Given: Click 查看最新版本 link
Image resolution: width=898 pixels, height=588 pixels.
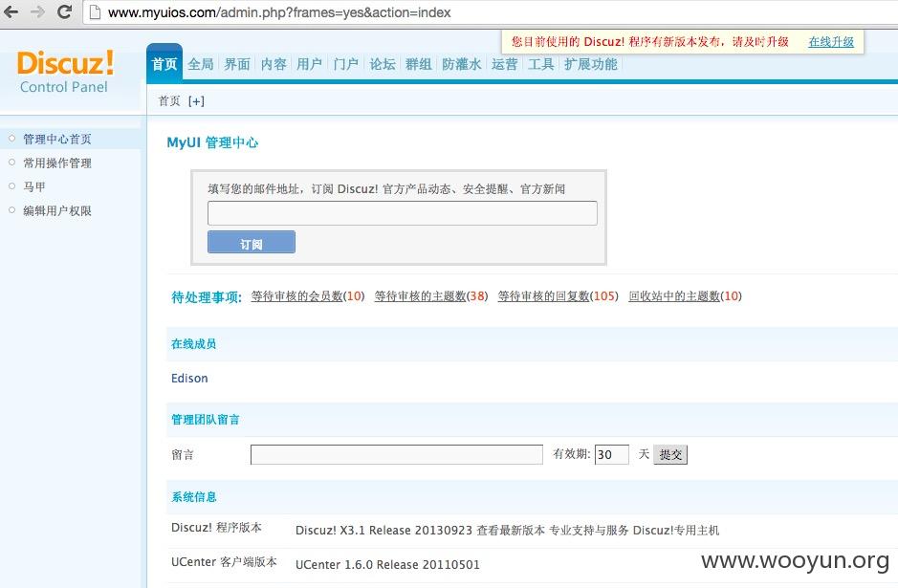Looking at the screenshot, I should [x=511, y=531].
